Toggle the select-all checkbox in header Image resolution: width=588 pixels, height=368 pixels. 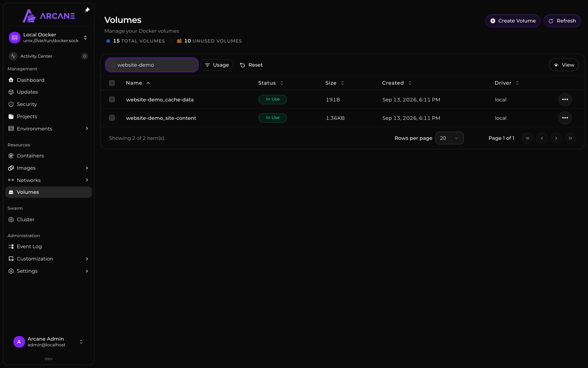pos(112,83)
